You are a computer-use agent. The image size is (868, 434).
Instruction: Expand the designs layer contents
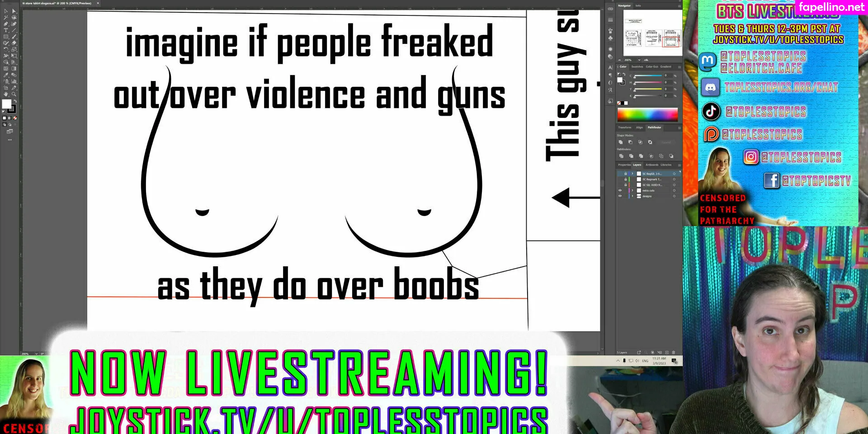coord(632,196)
